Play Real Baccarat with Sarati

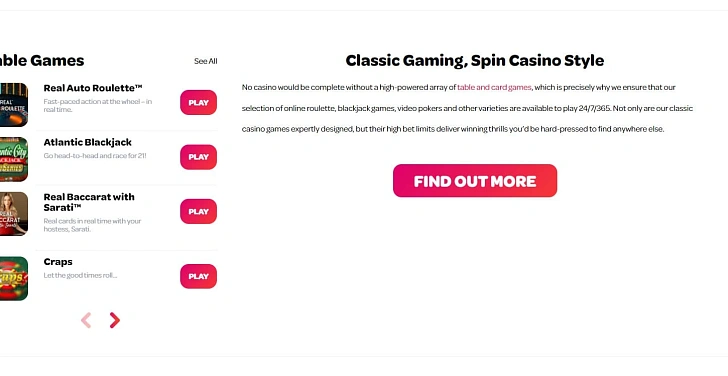(198, 212)
